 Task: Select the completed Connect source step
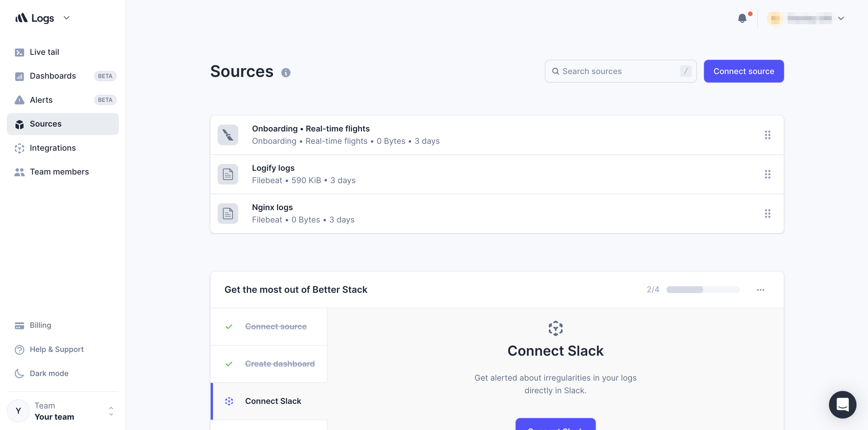(x=269, y=327)
